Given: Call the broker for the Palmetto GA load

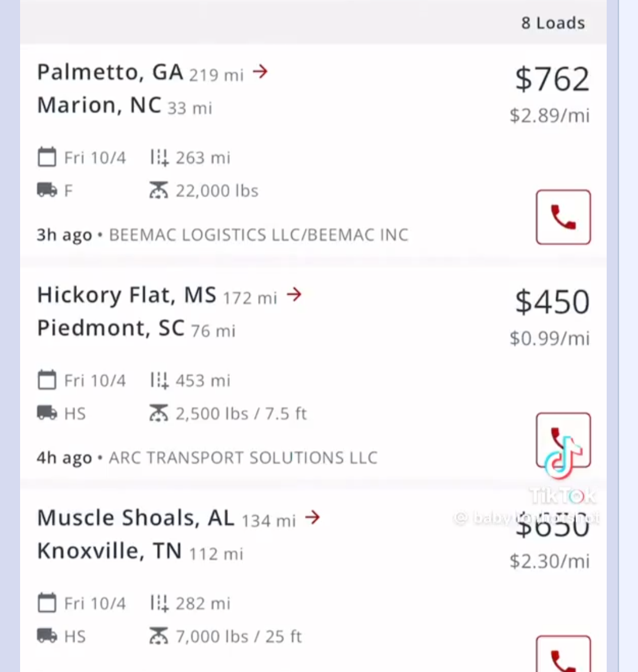Looking at the screenshot, I should [563, 217].
